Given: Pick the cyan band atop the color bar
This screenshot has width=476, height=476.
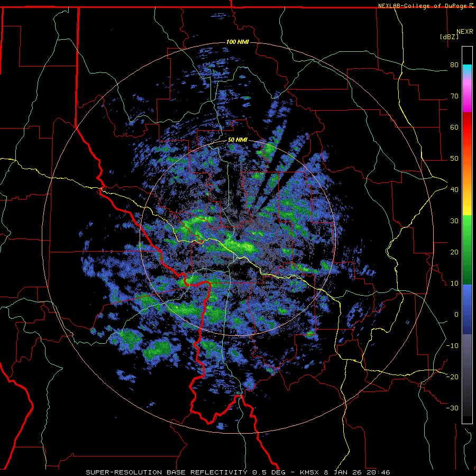Looking at the screenshot, I should tap(467, 69).
